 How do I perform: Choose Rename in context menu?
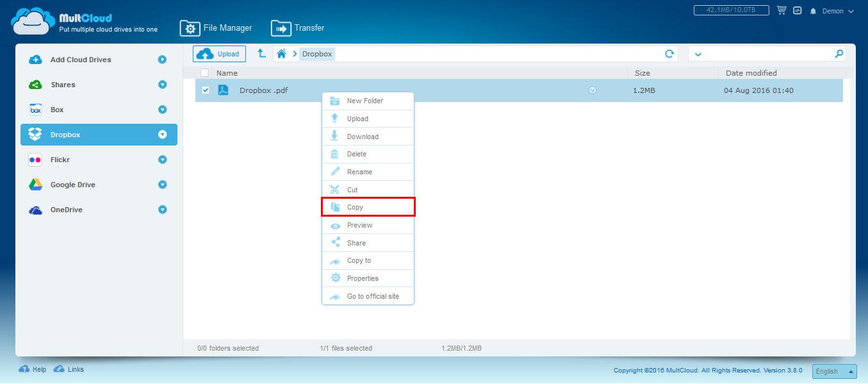click(368, 172)
